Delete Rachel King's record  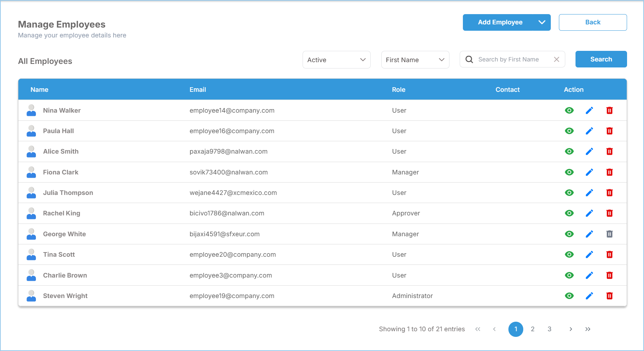click(609, 213)
